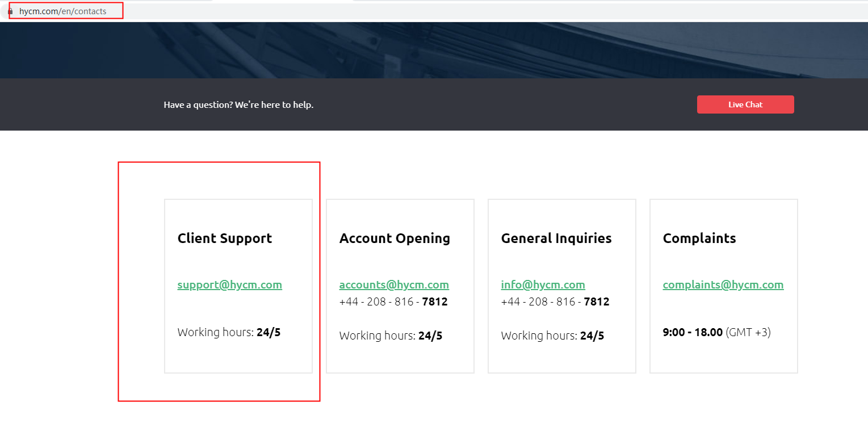The height and width of the screenshot is (423, 868).
Task: Click the complaints@hycm.com email link
Action: 723,284
